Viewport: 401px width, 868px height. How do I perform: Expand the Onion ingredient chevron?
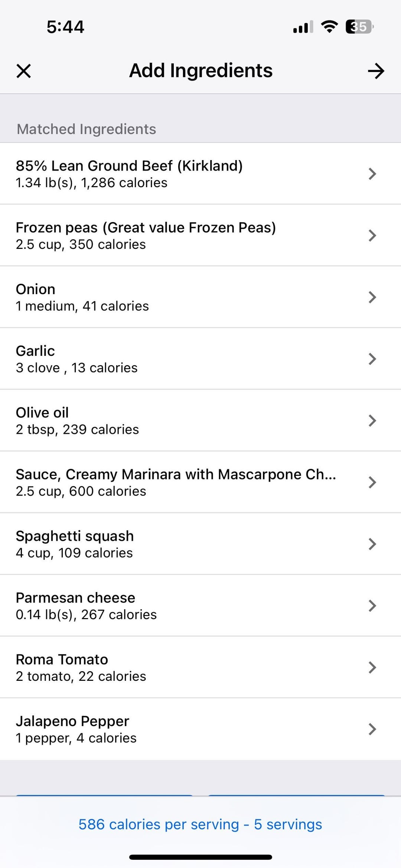pyautogui.click(x=372, y=297)
